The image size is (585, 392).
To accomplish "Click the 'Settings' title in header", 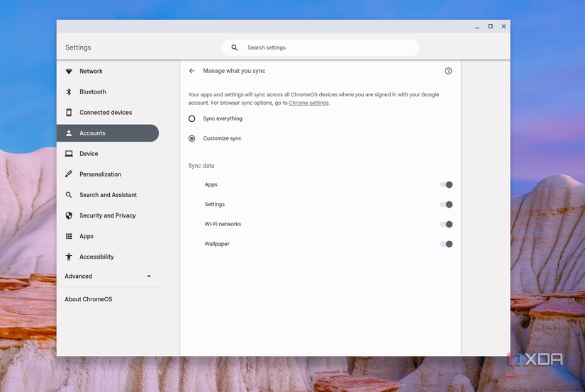I will pyautogui.click(x=78, y=47).
